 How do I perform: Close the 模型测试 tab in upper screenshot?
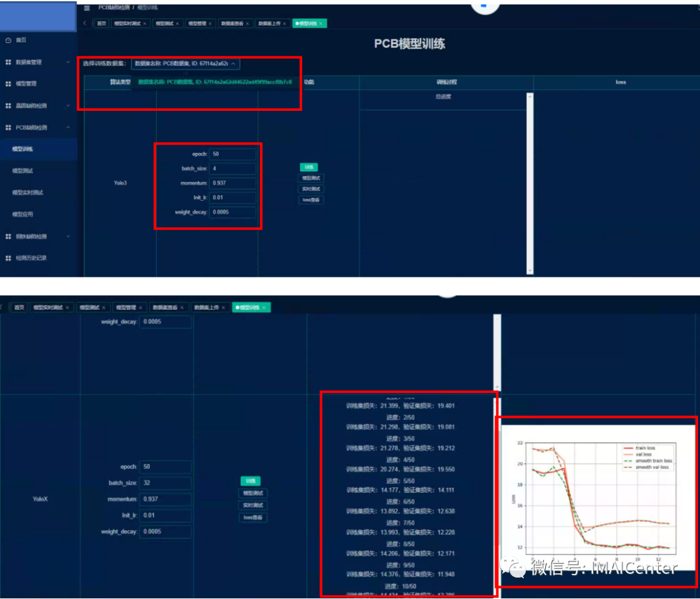(x=177, y=23)
